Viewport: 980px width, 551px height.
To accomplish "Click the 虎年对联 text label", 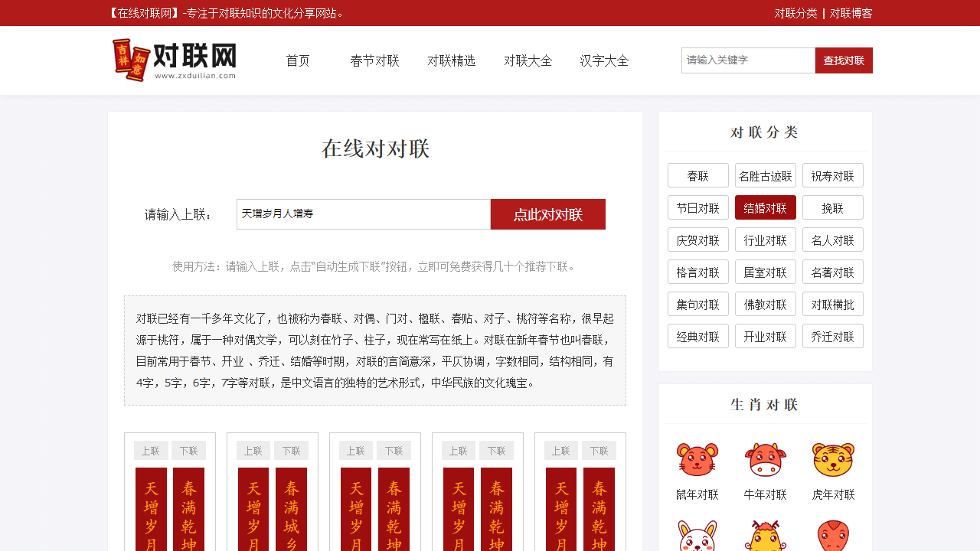I will pyautogui.click(x=833, y=494).
